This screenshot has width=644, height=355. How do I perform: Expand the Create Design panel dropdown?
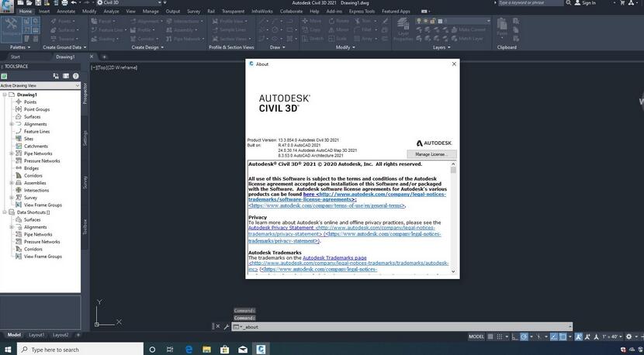[147, 47]
